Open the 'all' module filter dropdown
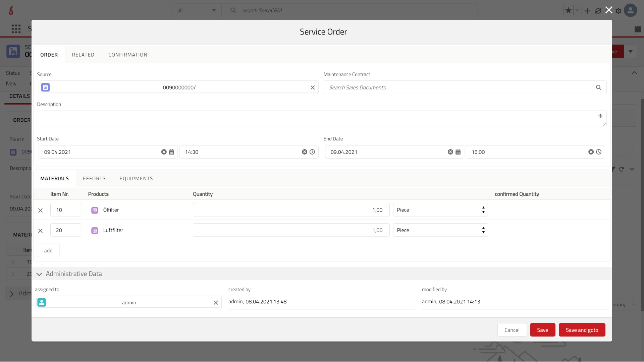The image size is (644, 362). coord(197,10)
